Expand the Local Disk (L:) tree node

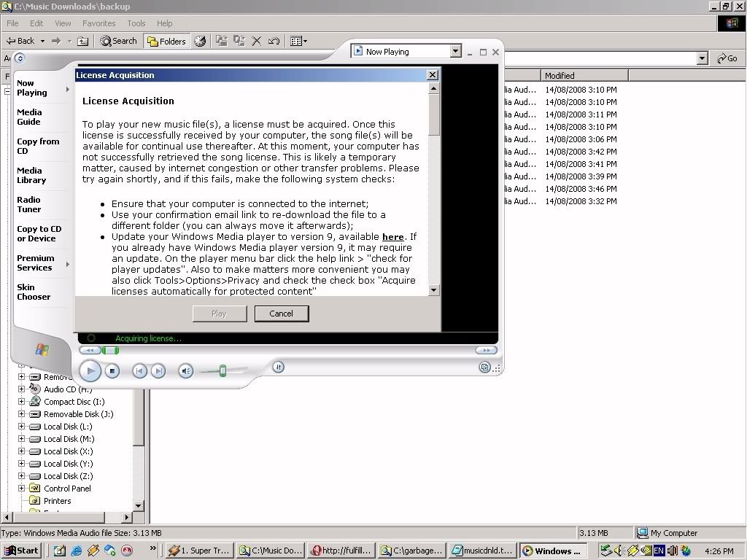[x=21, y=426]
